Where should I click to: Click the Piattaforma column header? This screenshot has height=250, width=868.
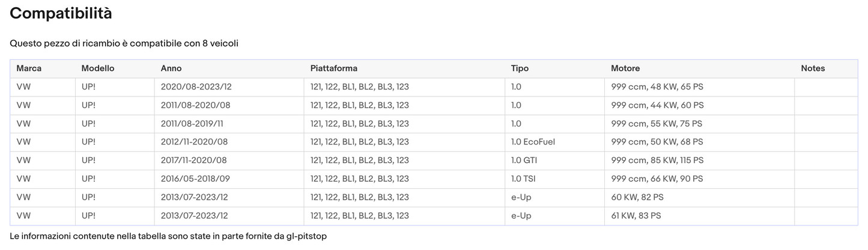(x=333, y=68)
